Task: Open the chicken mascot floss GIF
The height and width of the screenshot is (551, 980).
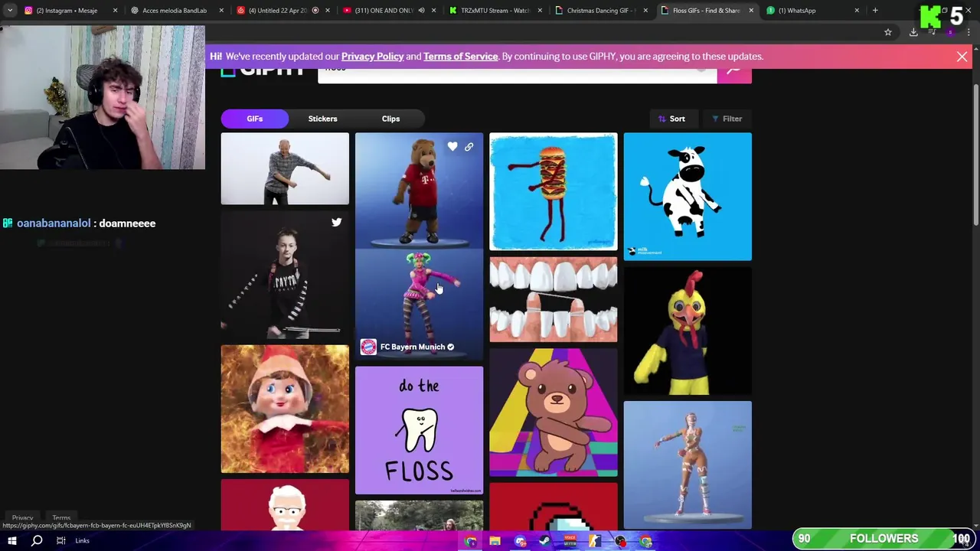Action: [x=688, y=331]
